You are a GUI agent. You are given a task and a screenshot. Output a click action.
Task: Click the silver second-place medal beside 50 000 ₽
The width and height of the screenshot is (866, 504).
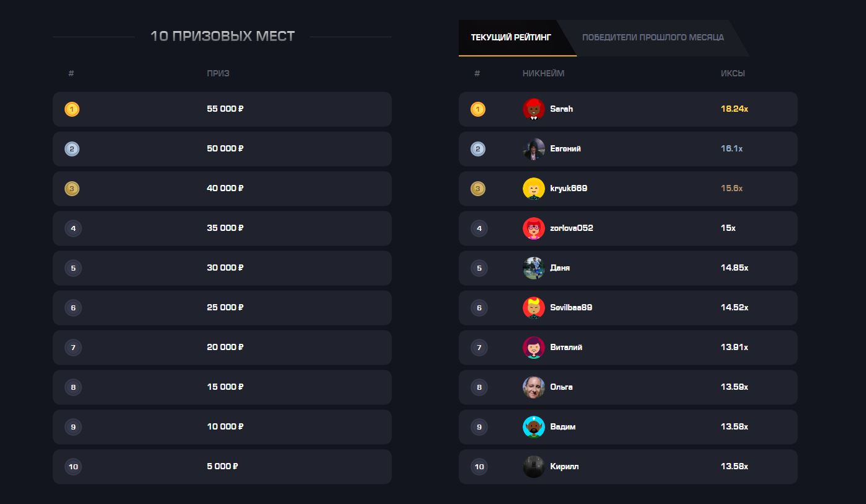[x=72, y=149]
